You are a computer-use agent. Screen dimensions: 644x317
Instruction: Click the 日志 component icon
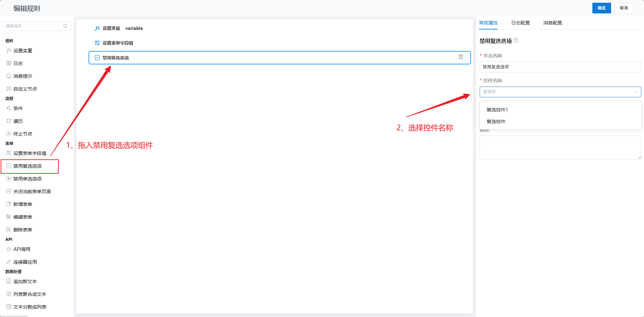tap(9, 63)
